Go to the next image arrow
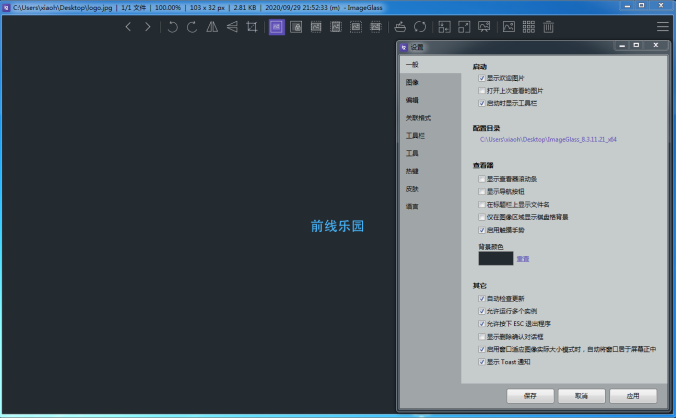The width and height of the screenshot is (676, 418). (148, 27)
